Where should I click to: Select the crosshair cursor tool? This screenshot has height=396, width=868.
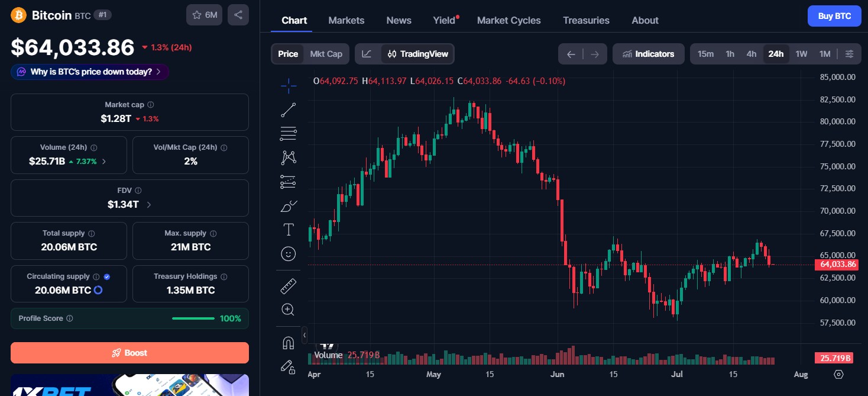click(289, 86)
